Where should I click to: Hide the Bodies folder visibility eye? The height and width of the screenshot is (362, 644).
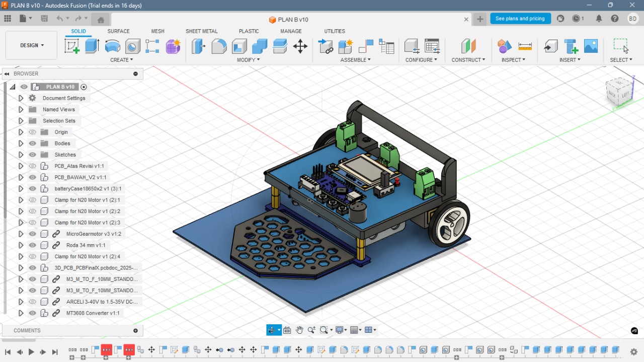33,143
